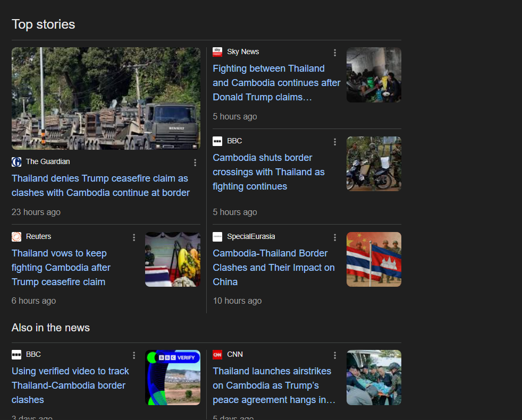Open more options for the CNN story

[x=335, y=355]
